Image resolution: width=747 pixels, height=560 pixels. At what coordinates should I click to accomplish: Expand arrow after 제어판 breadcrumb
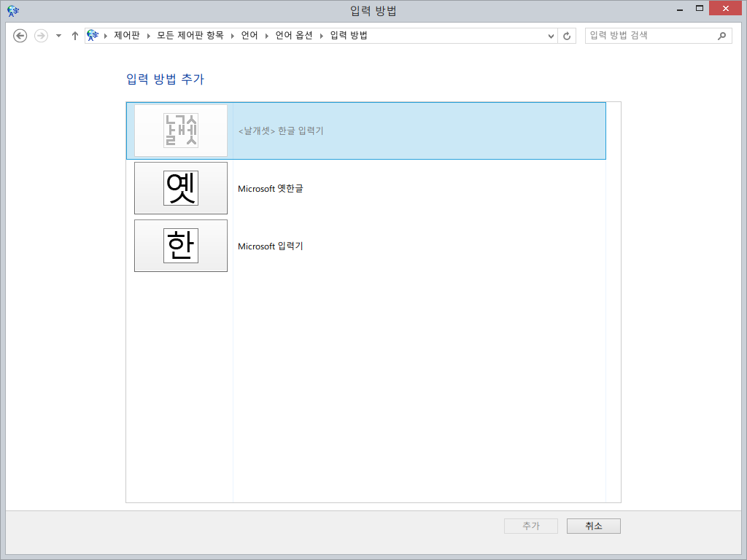(x=149, y=36)
